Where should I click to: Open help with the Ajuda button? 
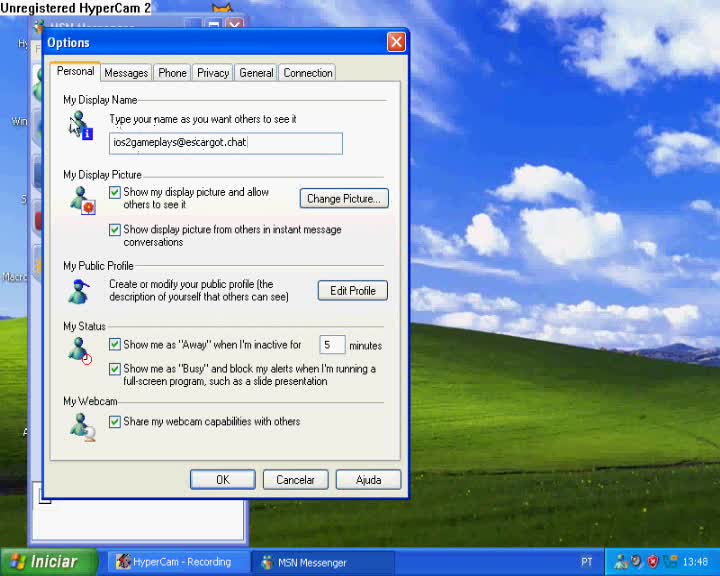368,480
